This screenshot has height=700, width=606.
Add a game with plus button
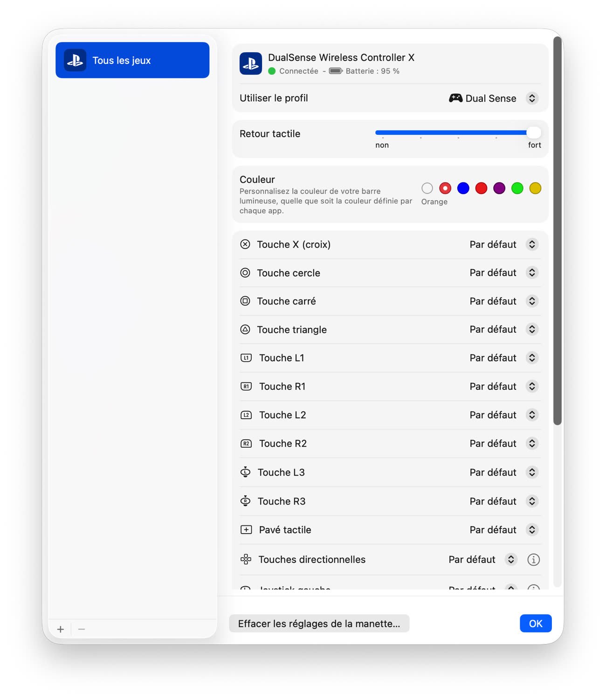(61, 629)
